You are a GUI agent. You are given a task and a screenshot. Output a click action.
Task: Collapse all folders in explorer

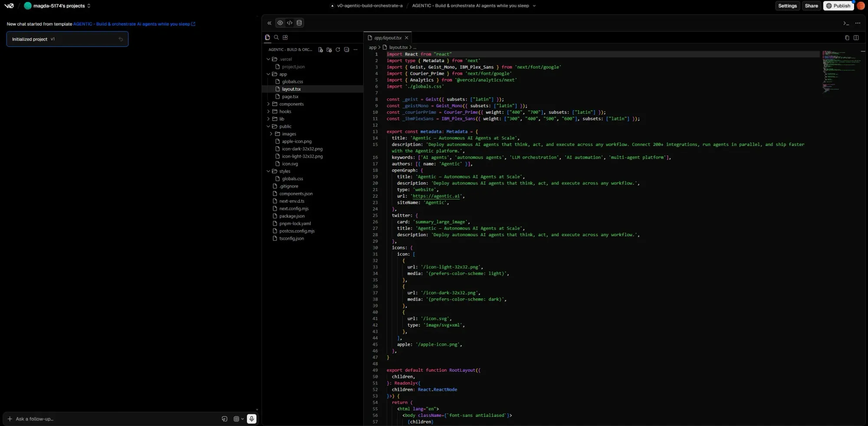346,50
